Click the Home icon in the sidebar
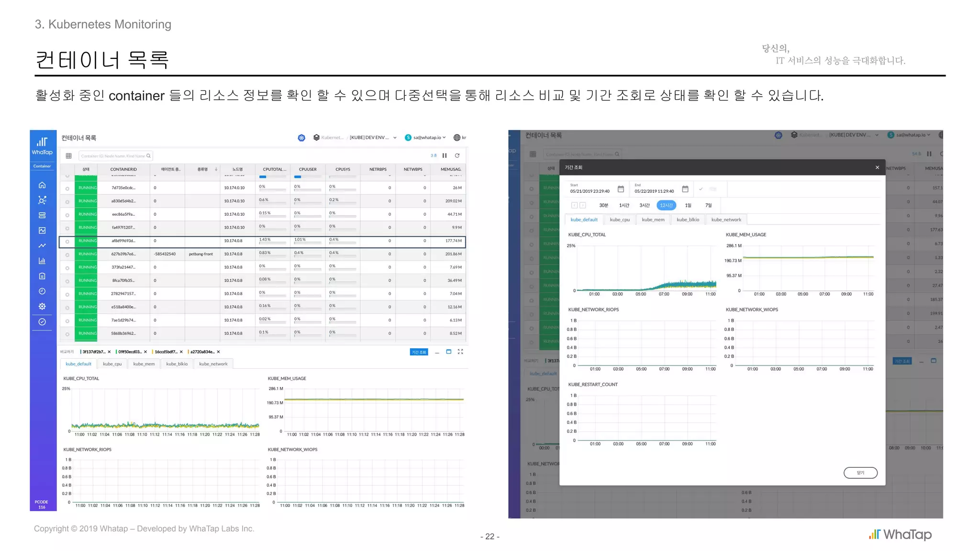 tap(42, 185)
